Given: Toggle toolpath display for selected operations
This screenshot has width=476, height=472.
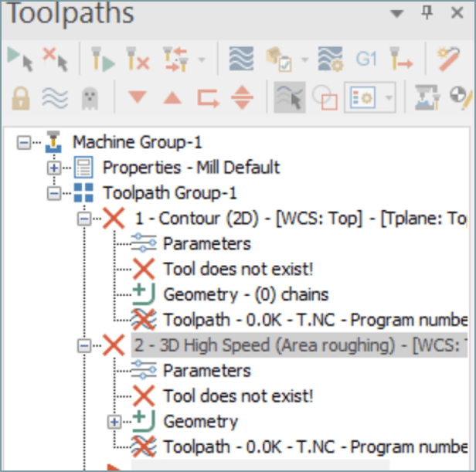Looking at the screenshot, I should coord(53,98).
